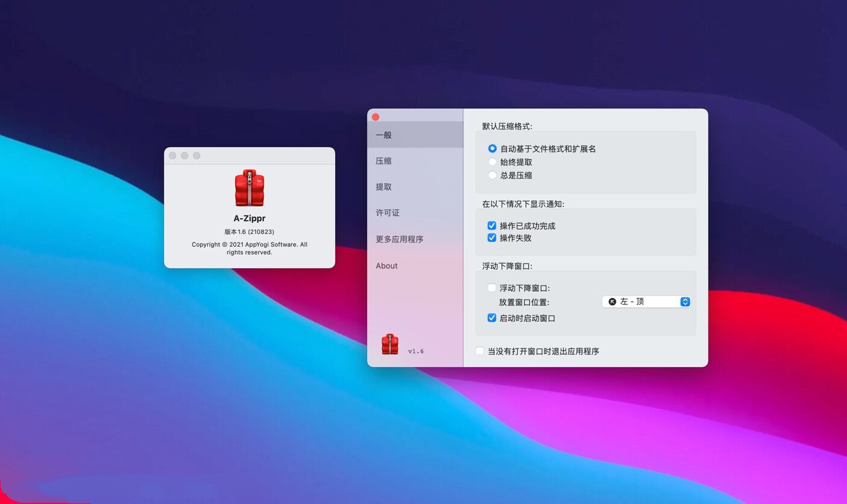847x504 pixels.
Task: Open the 一般 preferences section
Action: pyautogui.click(x=415, y=135)
